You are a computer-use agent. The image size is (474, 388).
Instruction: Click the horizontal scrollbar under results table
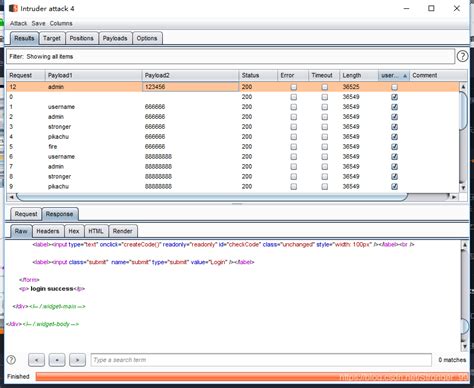click(x=212, y=197)
